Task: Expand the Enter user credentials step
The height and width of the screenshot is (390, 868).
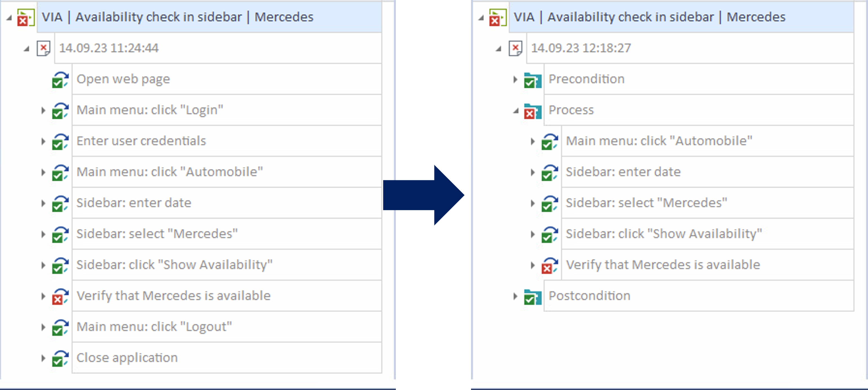Action: click(x=43, y=141)
